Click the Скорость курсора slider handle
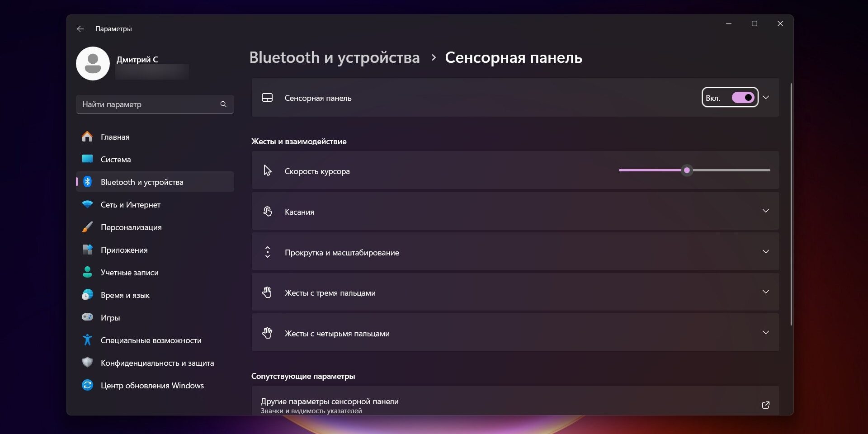The image size is (868, 434). 687,170
